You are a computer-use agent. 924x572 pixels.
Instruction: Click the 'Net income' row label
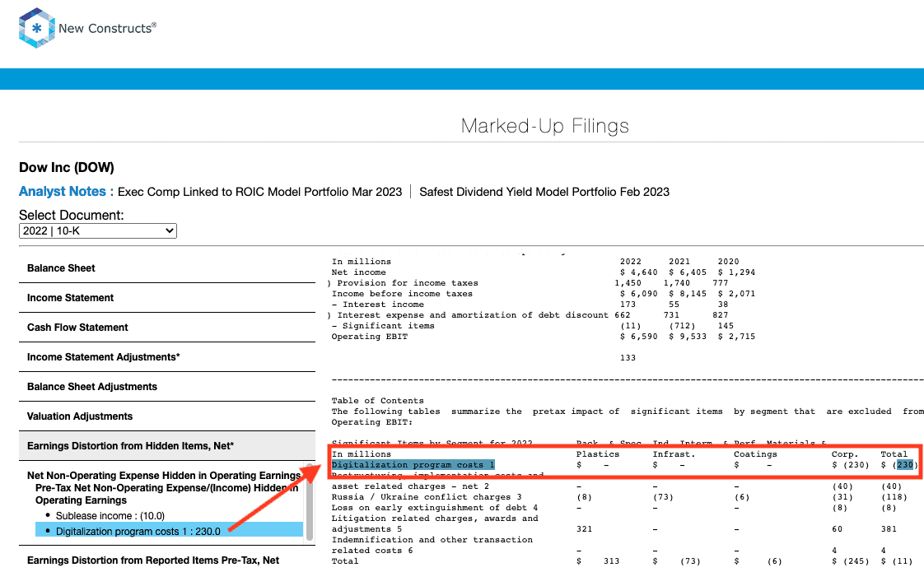(359, 272)
